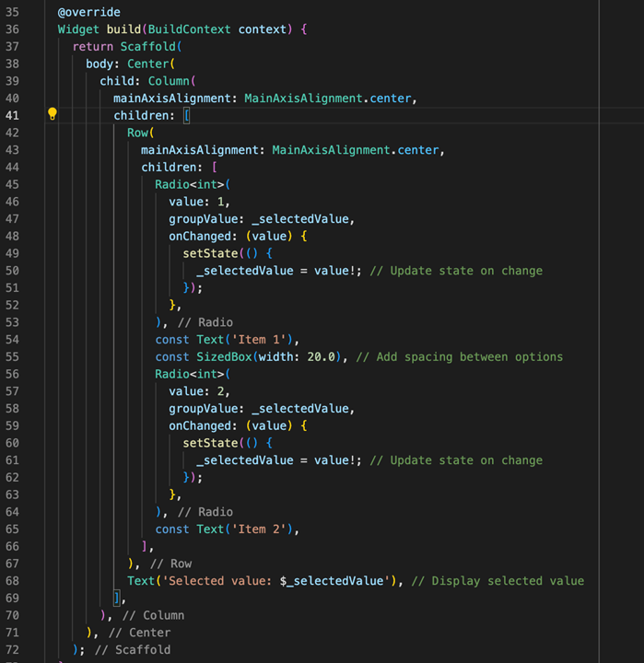This screenshot has width=644, height=663.
Task: Click line number 56 in the gutter
Action: [12, 374]
